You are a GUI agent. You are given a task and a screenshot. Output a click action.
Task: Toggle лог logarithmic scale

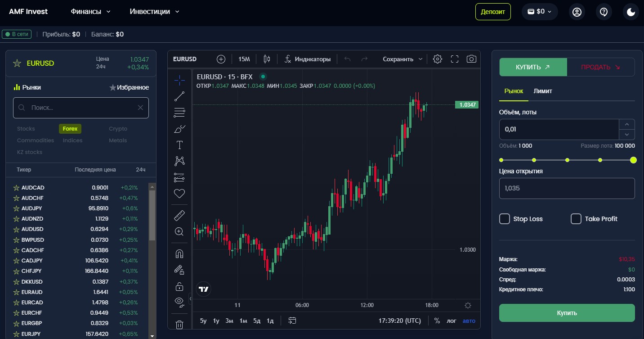coord(451,321)
